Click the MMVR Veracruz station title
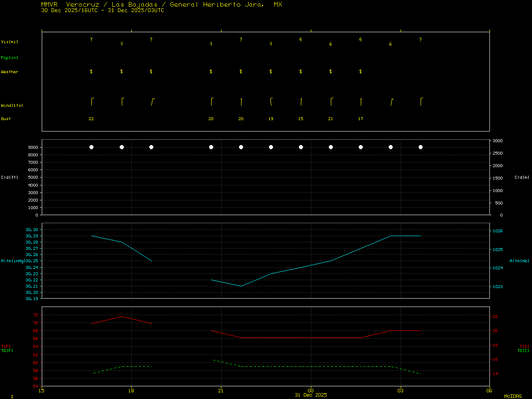 point(161,5)
